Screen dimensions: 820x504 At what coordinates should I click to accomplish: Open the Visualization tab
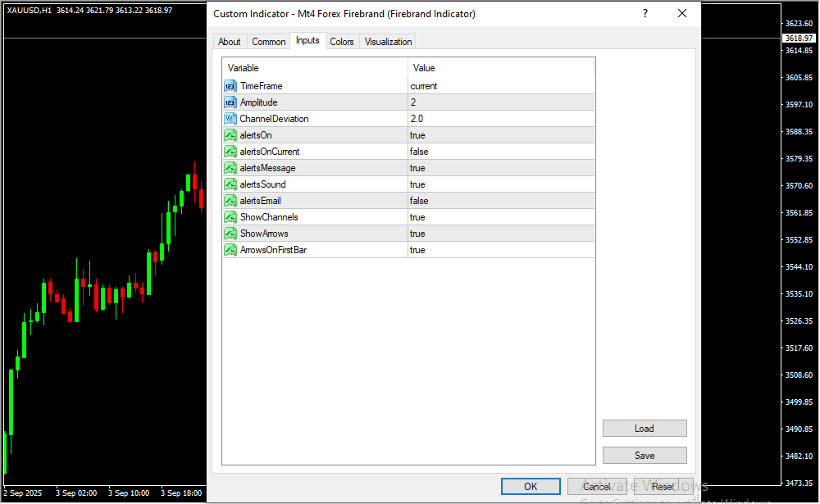coord(389,42)
